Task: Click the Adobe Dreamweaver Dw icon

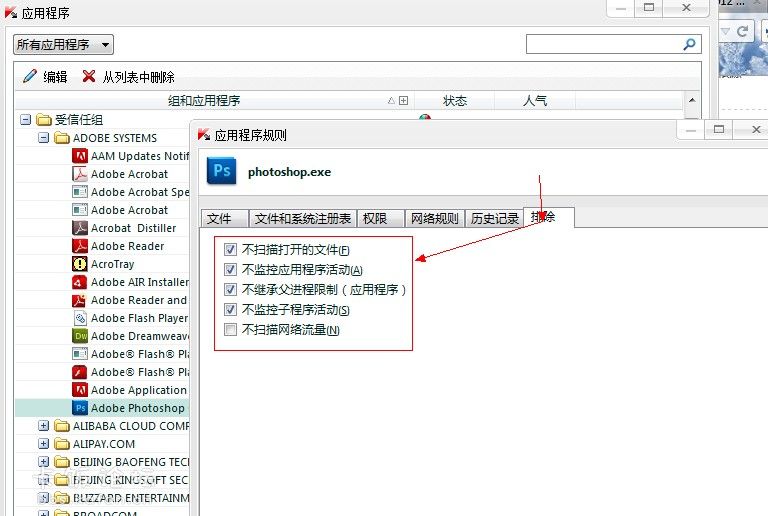Action: 79,336
